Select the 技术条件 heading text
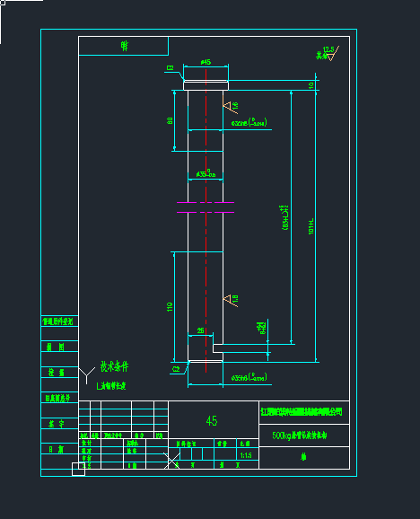 (x=115, y=366)
